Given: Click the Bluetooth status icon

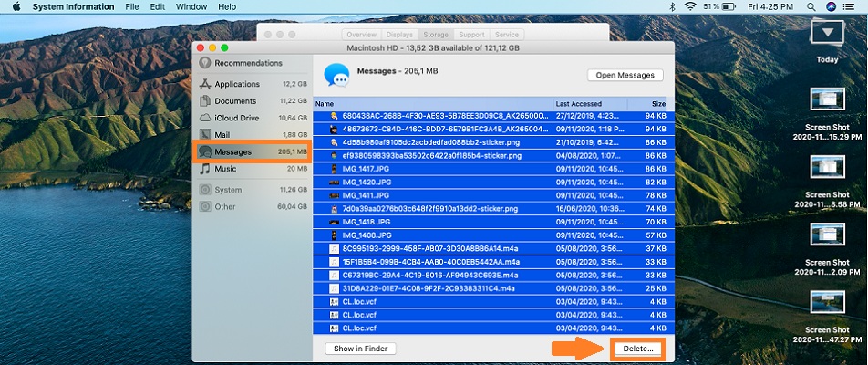Looking at the screenshot, I should pos(673,6).
